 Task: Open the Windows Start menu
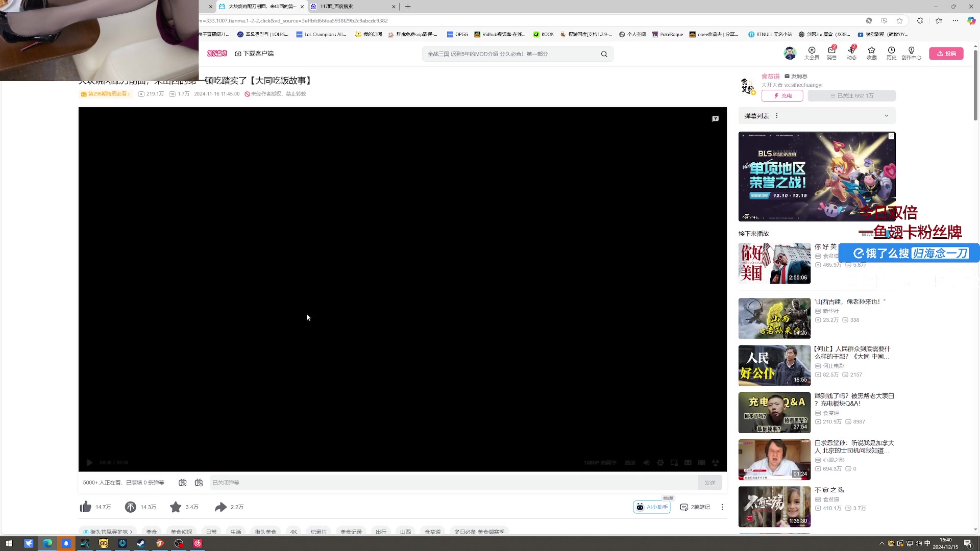[9, 543]
